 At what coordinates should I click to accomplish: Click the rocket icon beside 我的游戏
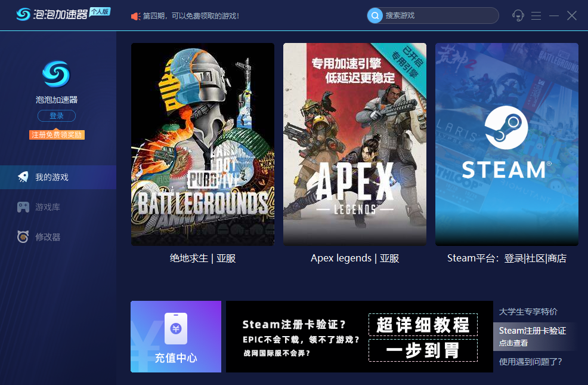23,177
